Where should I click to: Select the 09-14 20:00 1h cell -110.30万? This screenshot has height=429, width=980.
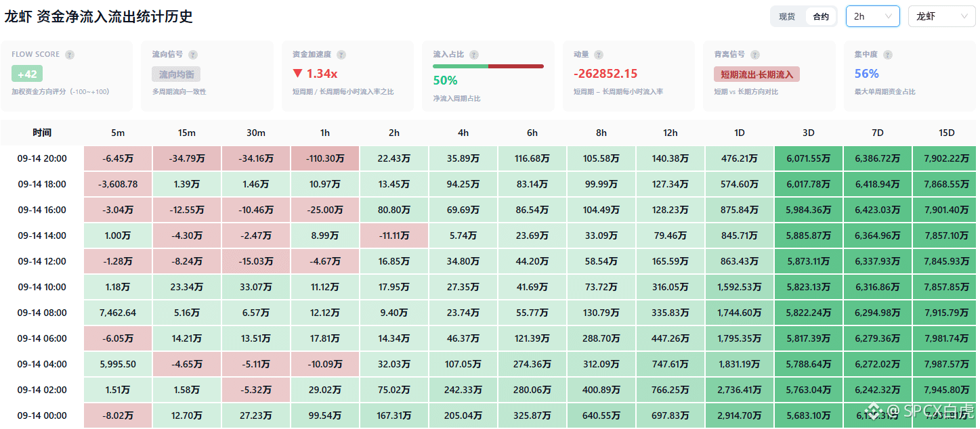pyautogui.click(x=325, y=158)
